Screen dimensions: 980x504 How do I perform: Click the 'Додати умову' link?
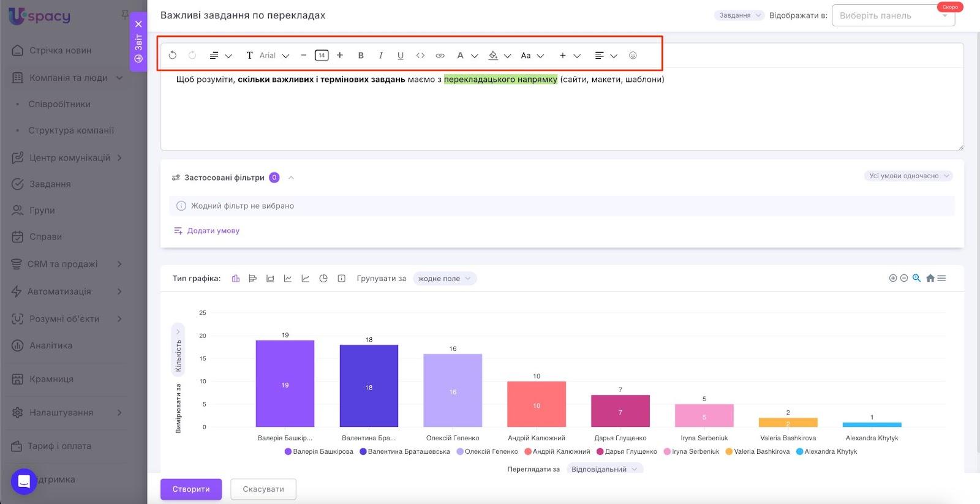click(x=213, y=231)
